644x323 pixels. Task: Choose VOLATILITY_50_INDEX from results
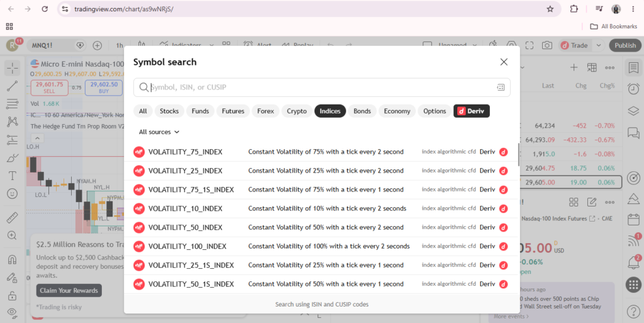click(x=321, y=228)
